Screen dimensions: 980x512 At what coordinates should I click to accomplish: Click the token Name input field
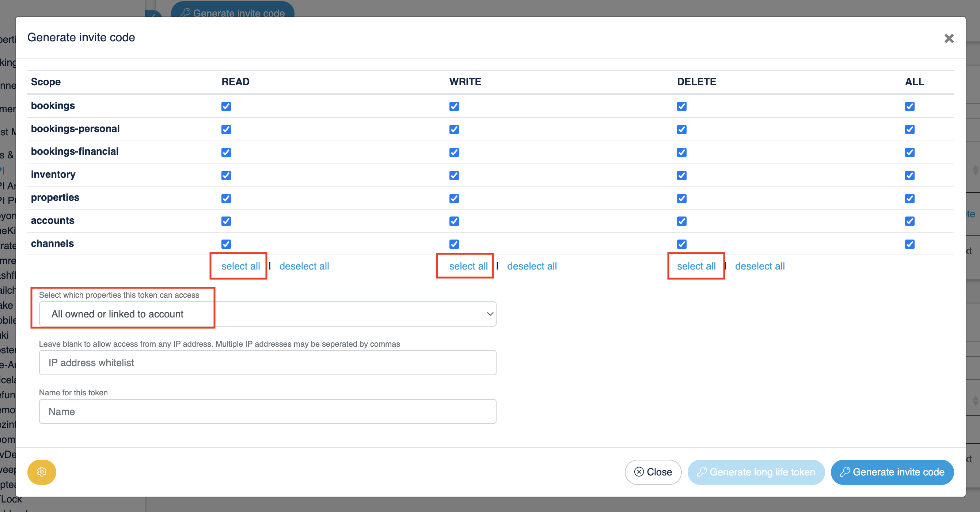pyautogui.click(x=267, y=411)
